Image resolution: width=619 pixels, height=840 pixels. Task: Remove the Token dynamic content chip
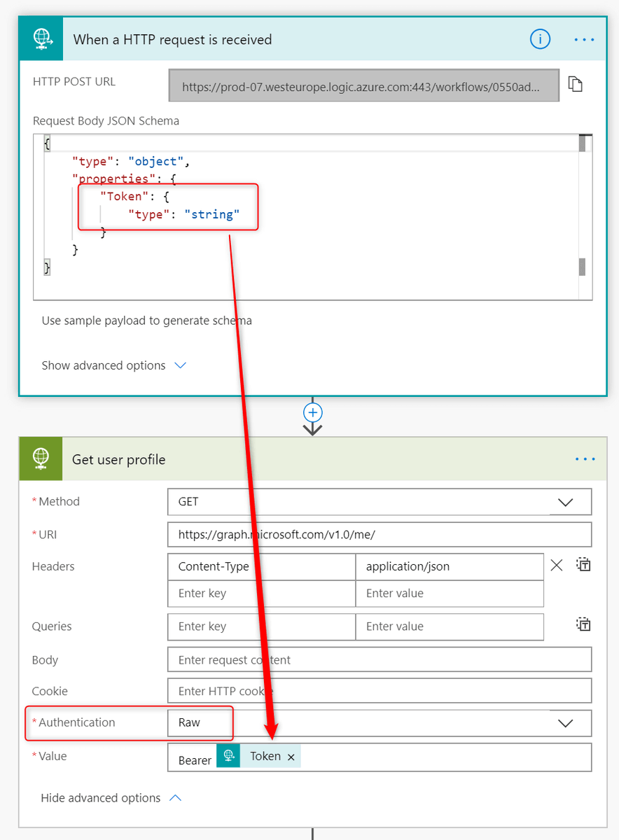[x=291, y=757]
